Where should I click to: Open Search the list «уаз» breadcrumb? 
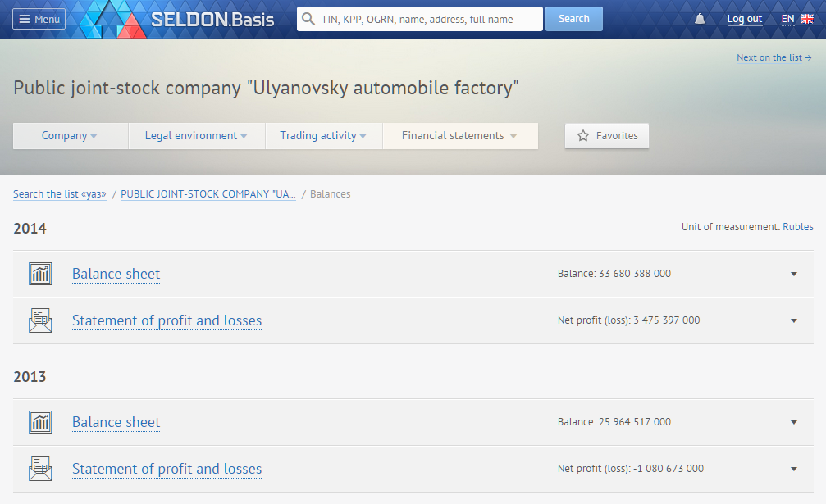[x=60, y=193]
